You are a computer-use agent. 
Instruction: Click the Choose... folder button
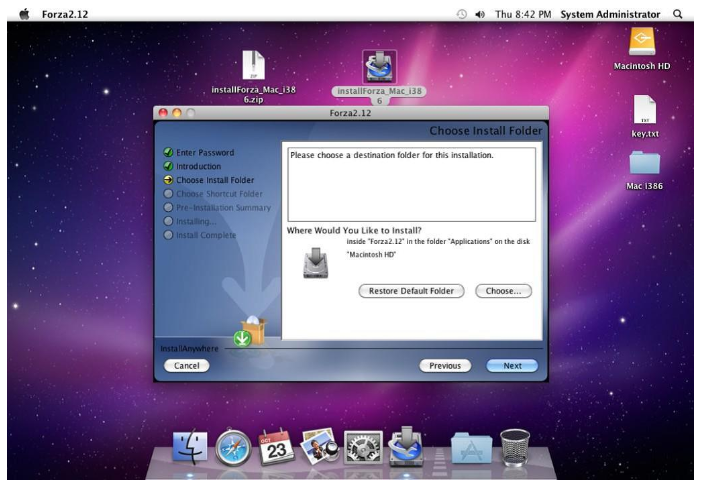503,291
